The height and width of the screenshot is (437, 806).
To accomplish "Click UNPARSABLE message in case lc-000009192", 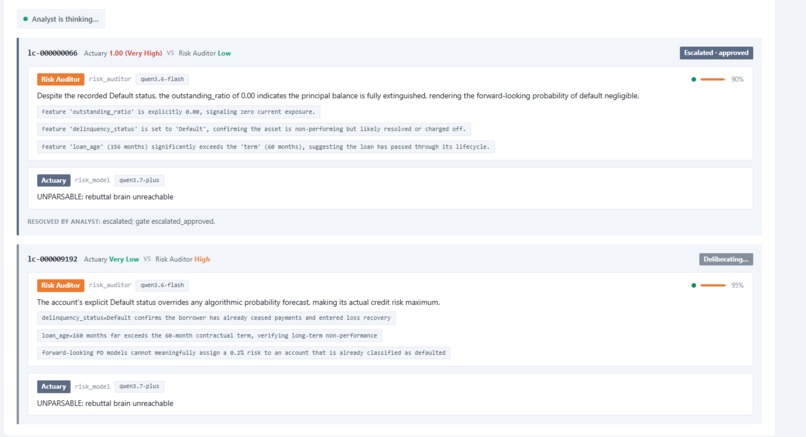I will (105, 404).
